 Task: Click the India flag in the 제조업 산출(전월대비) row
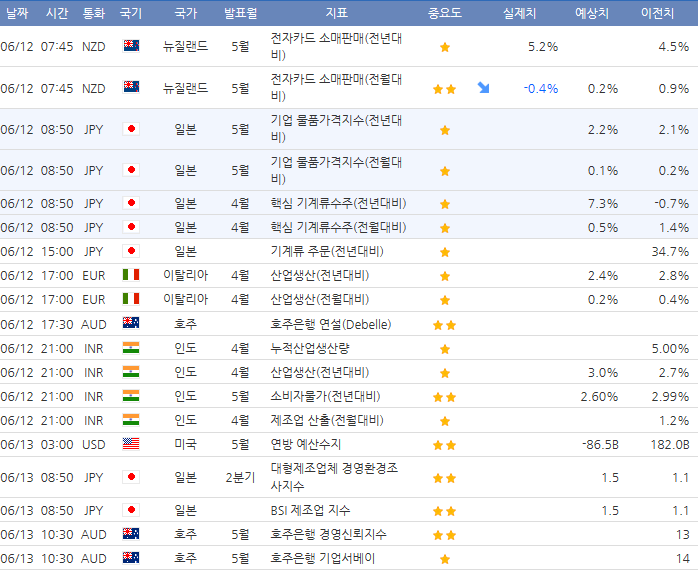pyautogui.click(x=131, y=420)
